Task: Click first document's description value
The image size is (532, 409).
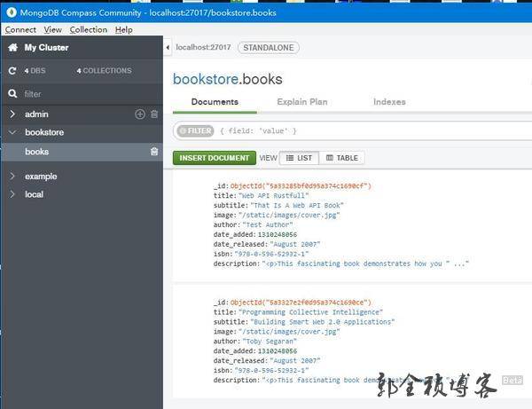Action: coord(365,263)
